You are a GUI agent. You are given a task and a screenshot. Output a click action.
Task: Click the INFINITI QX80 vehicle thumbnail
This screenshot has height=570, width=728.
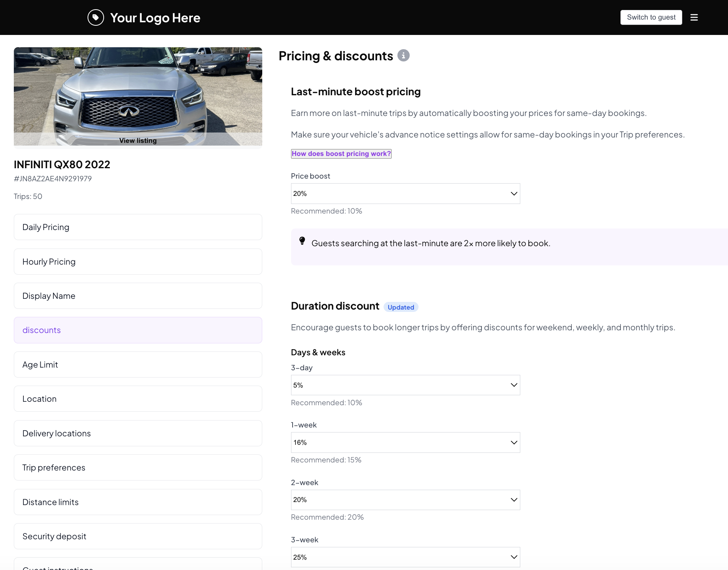coord(138,92)
